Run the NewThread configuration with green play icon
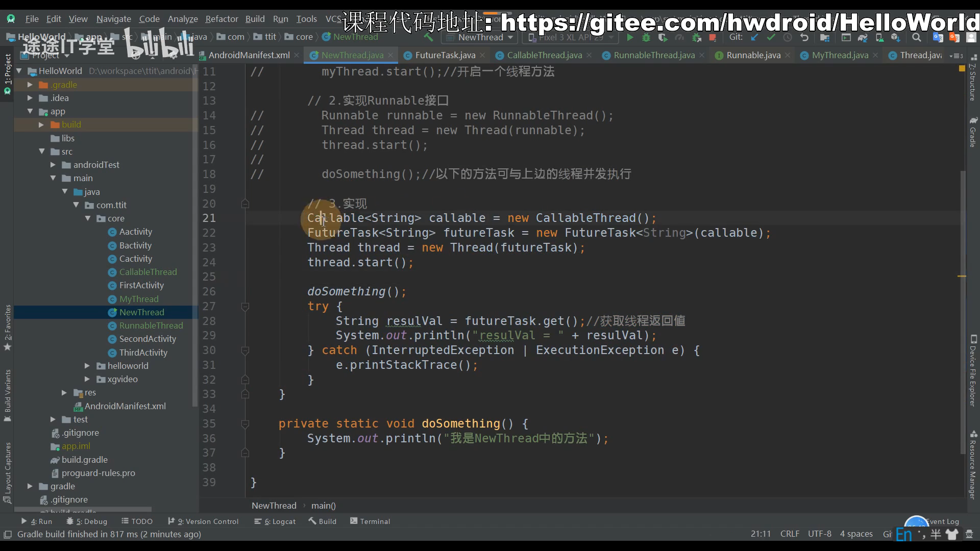The image size is (980, 551). (x=630, y=37)
